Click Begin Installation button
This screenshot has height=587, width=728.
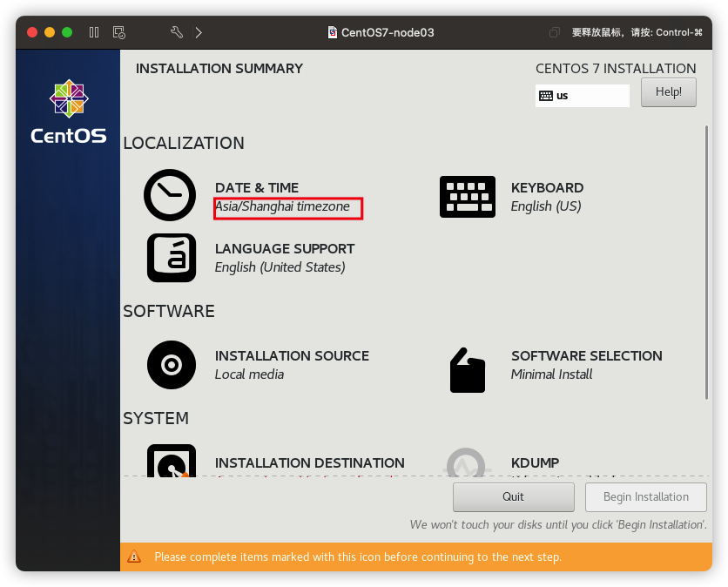(x=646, y=497)
